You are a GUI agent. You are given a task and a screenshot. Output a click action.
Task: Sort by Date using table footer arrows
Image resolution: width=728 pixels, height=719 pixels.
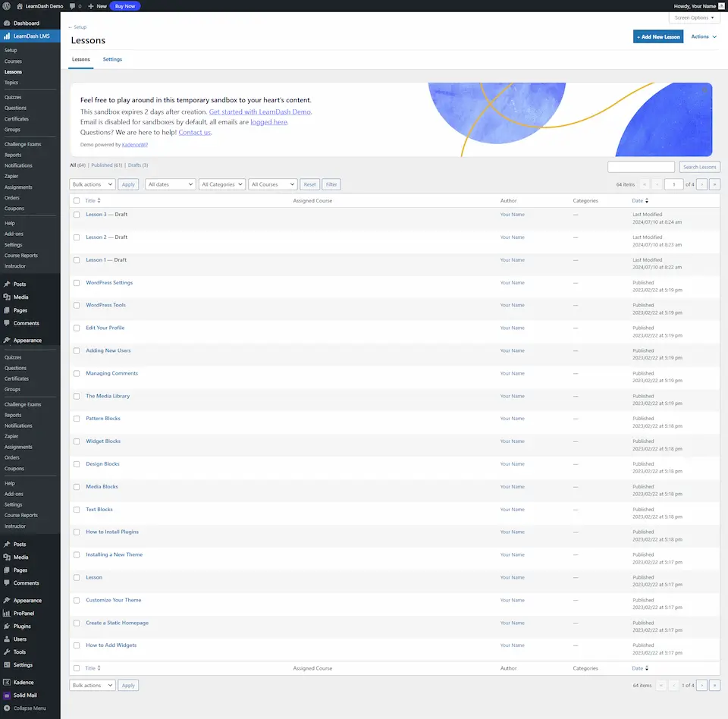coord(647,668)
